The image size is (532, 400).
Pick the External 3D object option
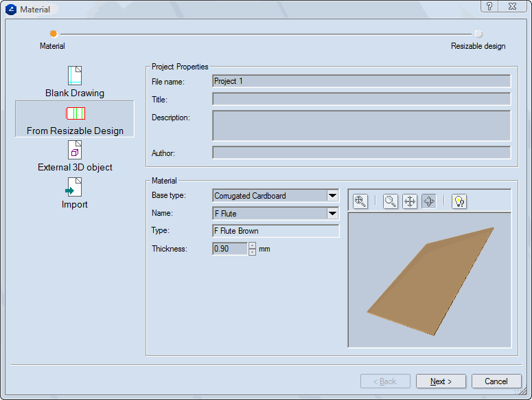tap(75, 156)
